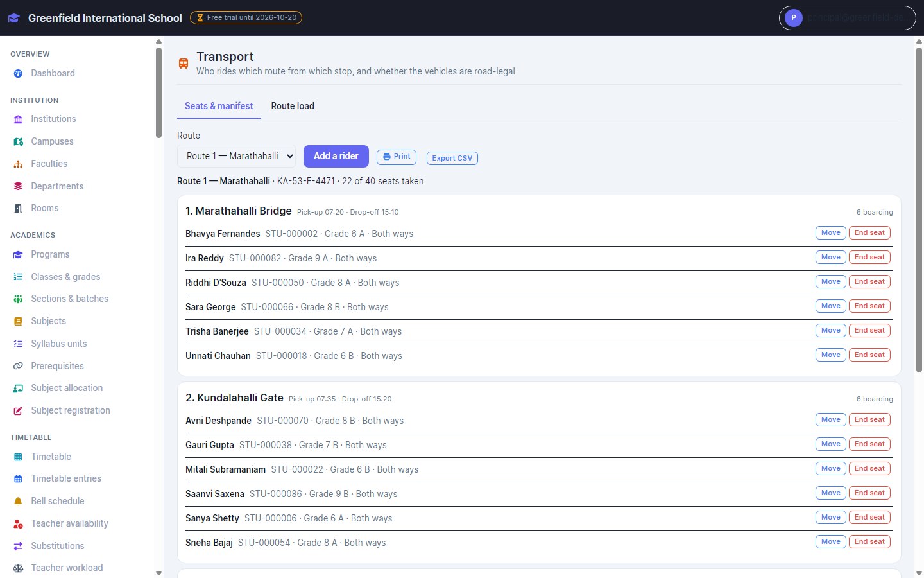The width and height of the screenshot is (924, 578).
Task: Click Greenfield International School title
Action: [105, 18]
